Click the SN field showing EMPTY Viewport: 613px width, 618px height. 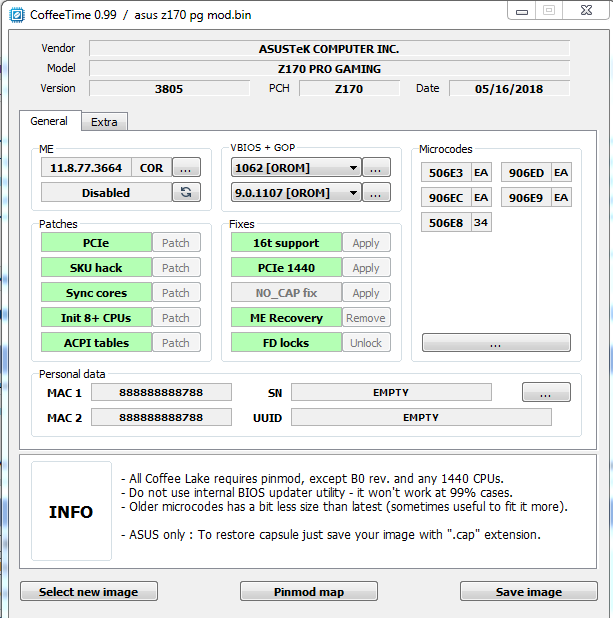coord(391,392)
